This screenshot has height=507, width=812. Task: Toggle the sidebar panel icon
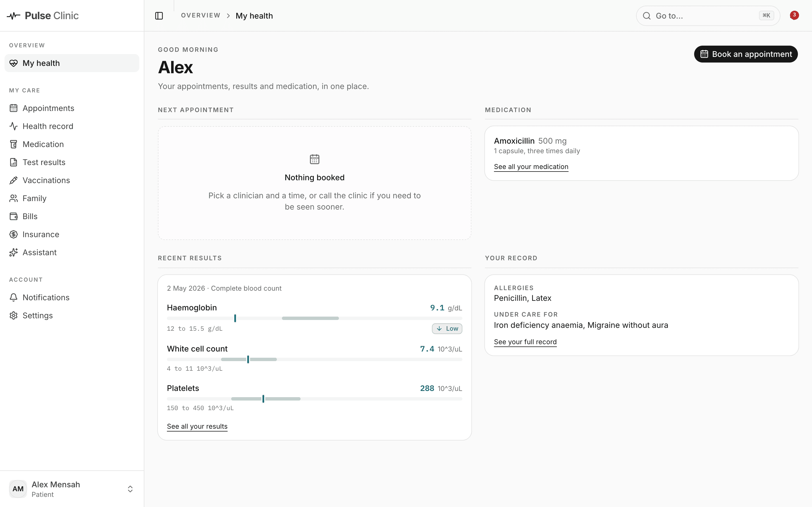tap(159, 16)
